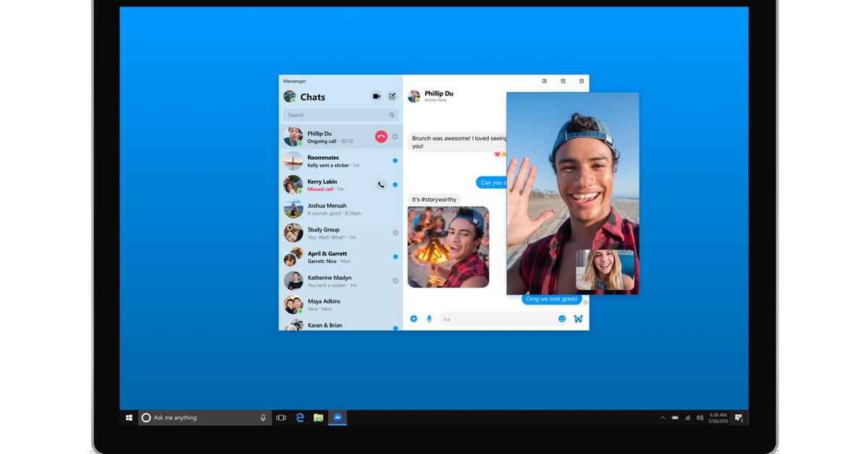Select Joshua Mensah conversation
Image resolution: width=868 pixels, height=454 pixels.
(x=341, y=209)
